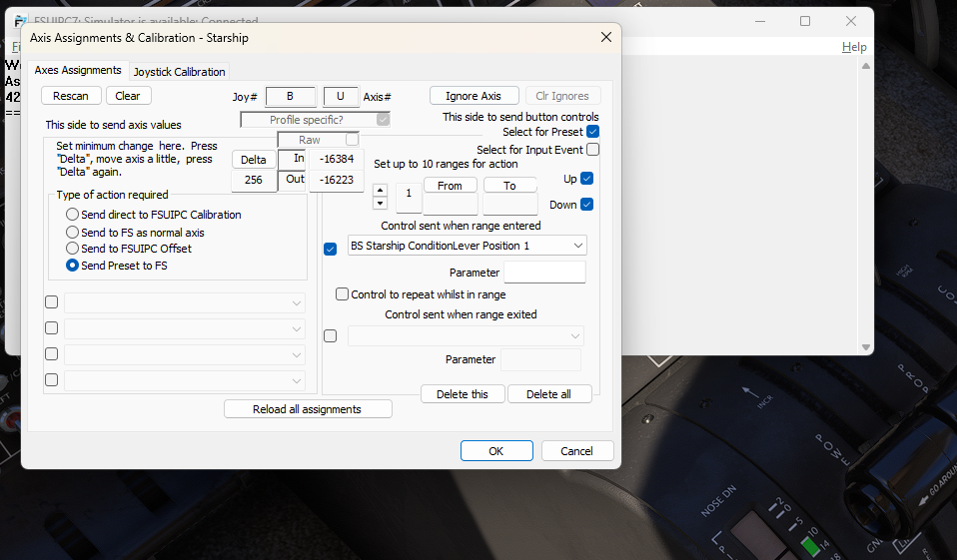Viewport: 957px width, 560px height.
Task: Click the Delta button
Action: pyautogui.click(x=254, y=160)
